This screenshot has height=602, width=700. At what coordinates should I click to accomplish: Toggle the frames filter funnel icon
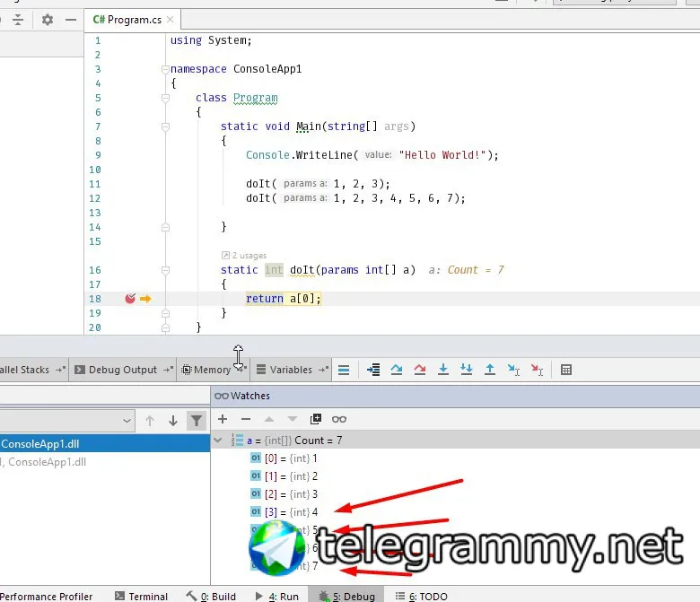197,421
